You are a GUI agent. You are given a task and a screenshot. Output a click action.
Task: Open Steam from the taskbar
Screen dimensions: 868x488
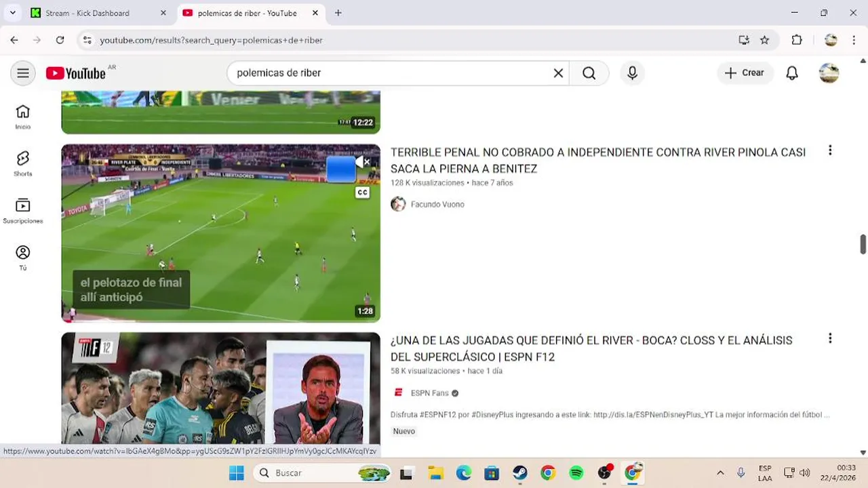click(520, 473)
